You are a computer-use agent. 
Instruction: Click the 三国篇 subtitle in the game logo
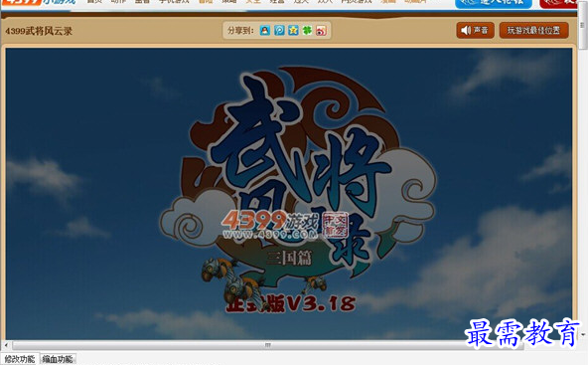pyautogui.click(x=289, y=259)
